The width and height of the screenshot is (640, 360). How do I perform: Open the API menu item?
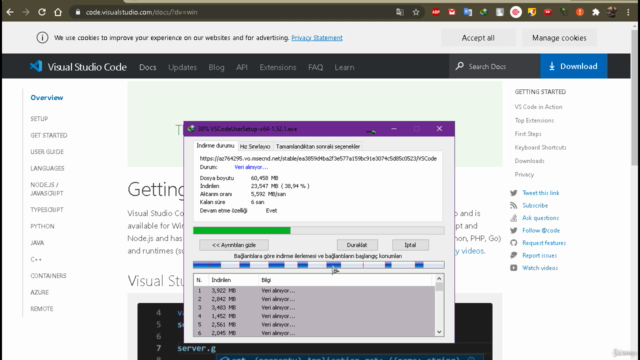pos(242,67)
